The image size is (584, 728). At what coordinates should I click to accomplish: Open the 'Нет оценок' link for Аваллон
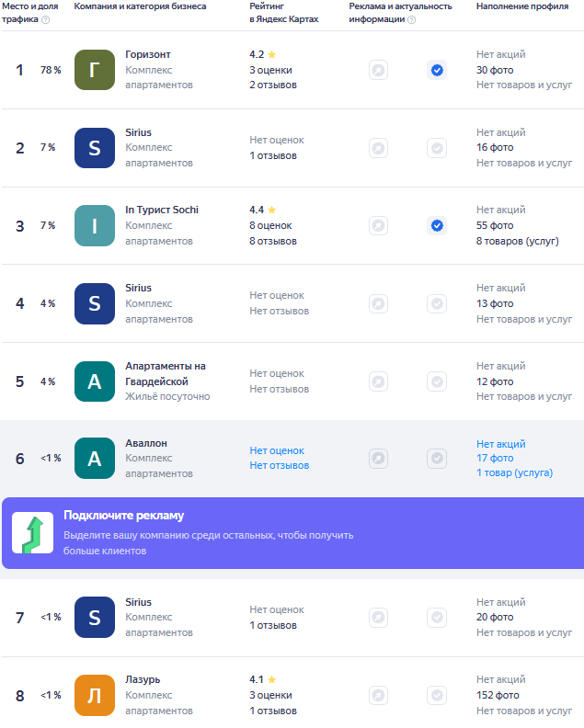[x=277, y=450]
